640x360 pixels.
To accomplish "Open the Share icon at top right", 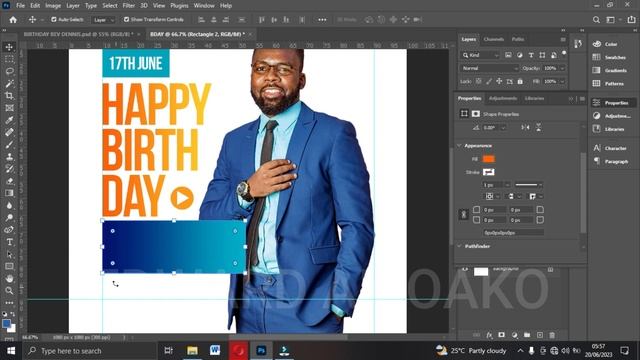I will [x=631, y=20].
